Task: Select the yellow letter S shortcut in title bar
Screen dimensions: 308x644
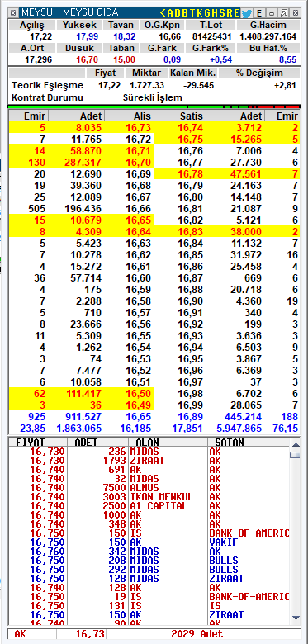Action: (222, 12)
